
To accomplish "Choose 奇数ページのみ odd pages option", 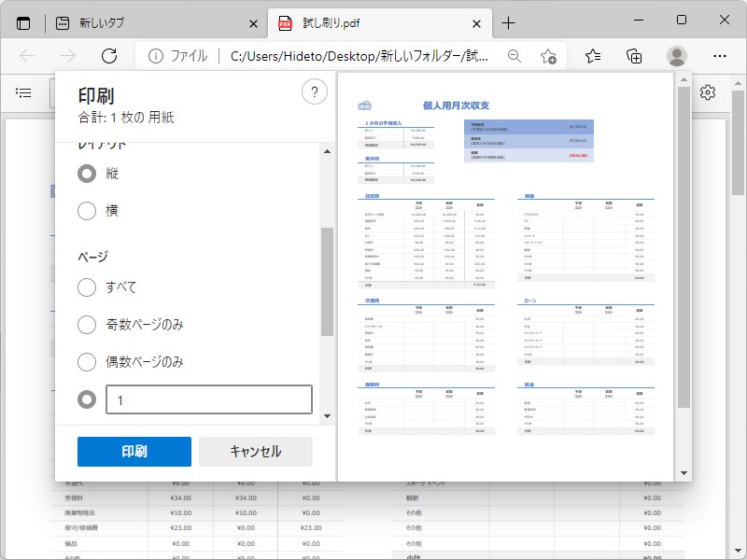I will pos(87,325).
